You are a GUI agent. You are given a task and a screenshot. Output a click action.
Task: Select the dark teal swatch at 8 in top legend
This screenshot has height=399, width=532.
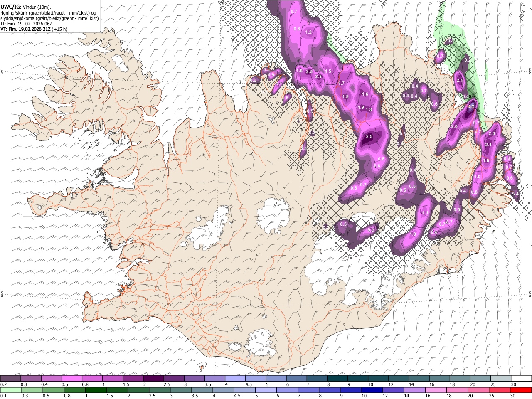tap(337, 378)
